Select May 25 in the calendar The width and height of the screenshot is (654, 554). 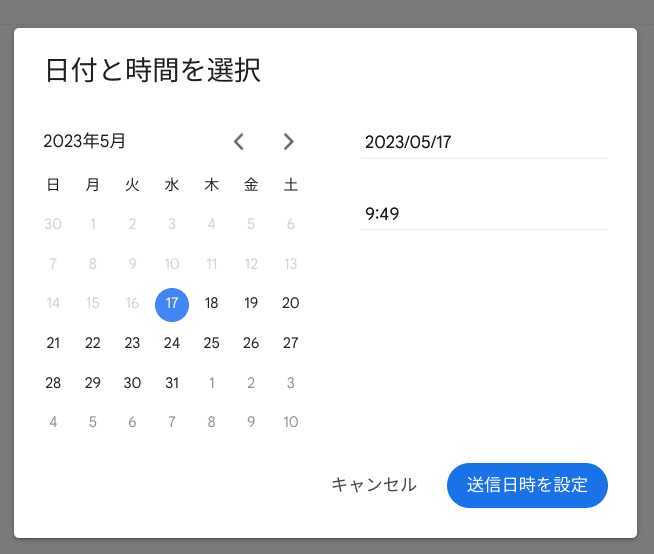tap(211, 343)
